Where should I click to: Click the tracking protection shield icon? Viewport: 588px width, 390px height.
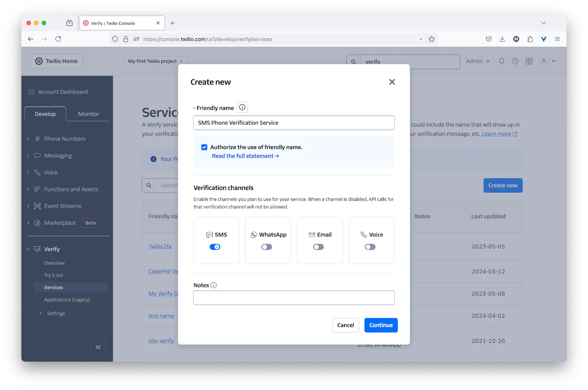point(115,39)
